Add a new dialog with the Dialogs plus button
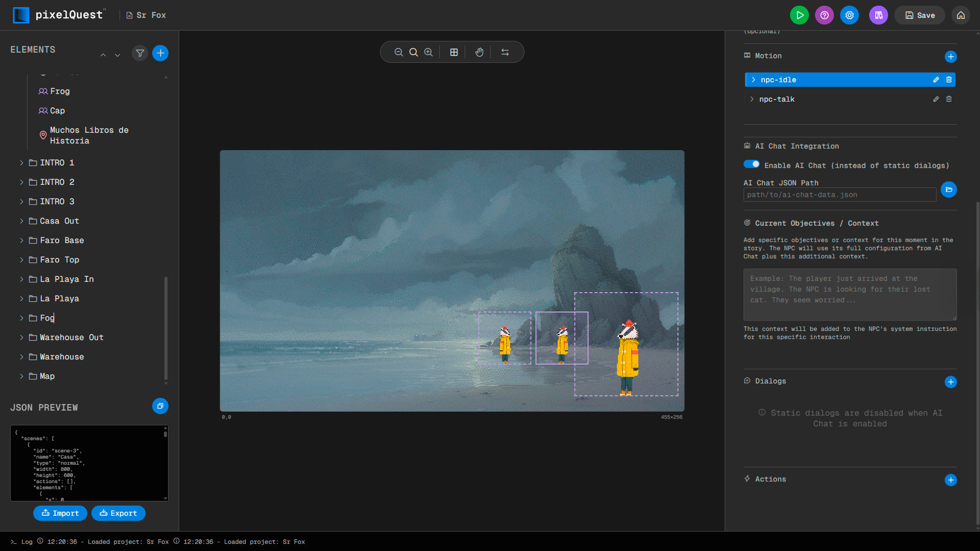 950,381
